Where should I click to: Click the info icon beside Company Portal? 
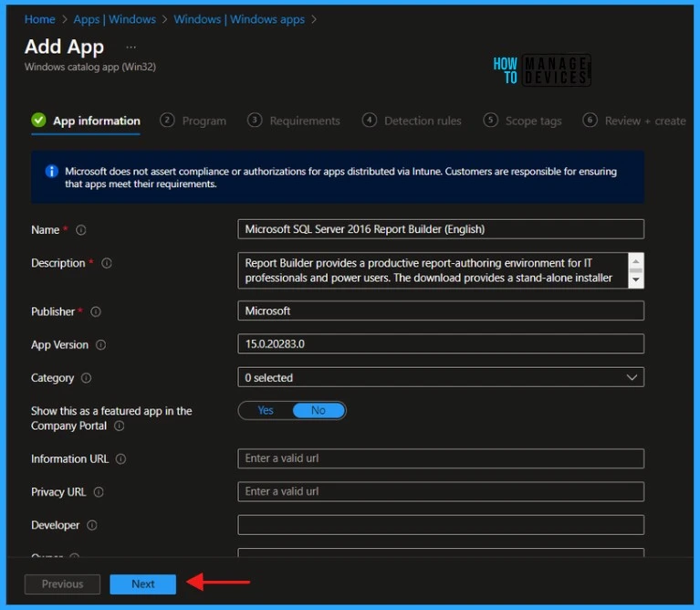[x=120, y=426]
